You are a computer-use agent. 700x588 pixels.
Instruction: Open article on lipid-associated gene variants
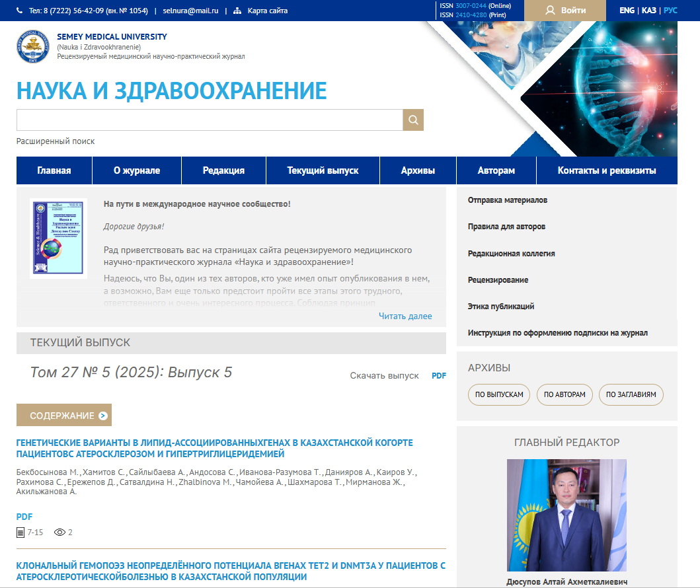[214, 449]
